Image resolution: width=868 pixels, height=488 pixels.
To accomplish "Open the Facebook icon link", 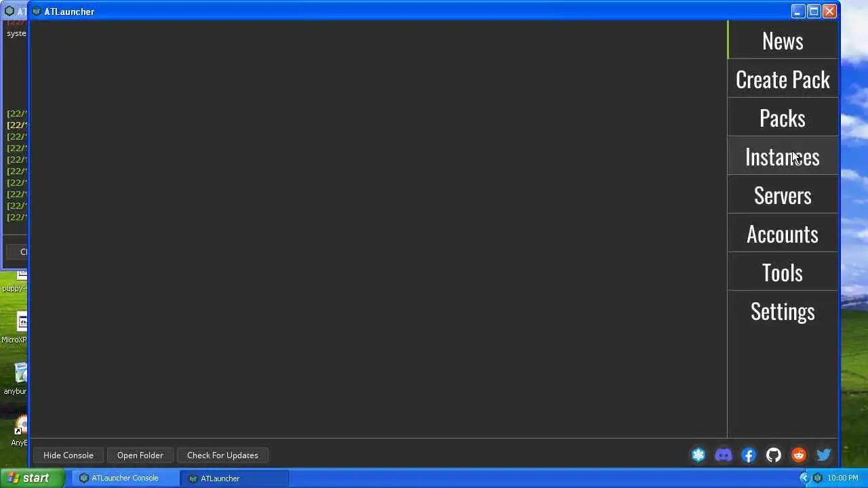I will point(749,455).
